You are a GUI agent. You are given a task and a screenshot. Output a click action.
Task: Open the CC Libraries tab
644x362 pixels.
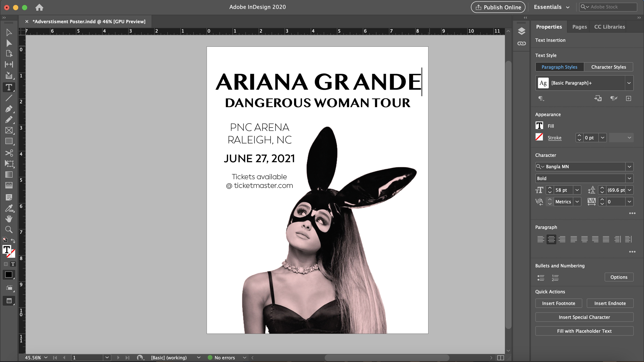coord(609,27)
